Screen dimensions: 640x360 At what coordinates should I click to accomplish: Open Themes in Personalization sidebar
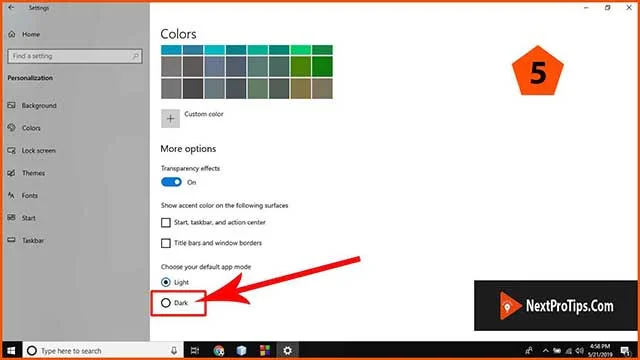[x=33, y=173]
